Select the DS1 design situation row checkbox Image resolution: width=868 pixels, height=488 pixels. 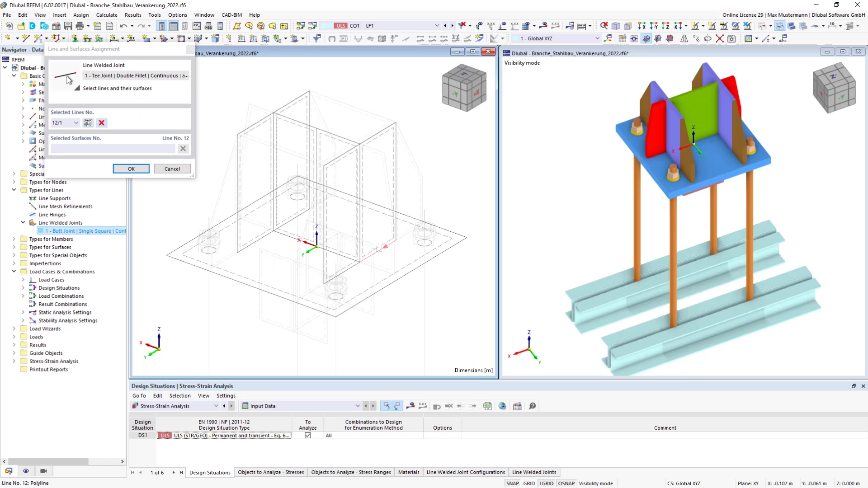308,435
